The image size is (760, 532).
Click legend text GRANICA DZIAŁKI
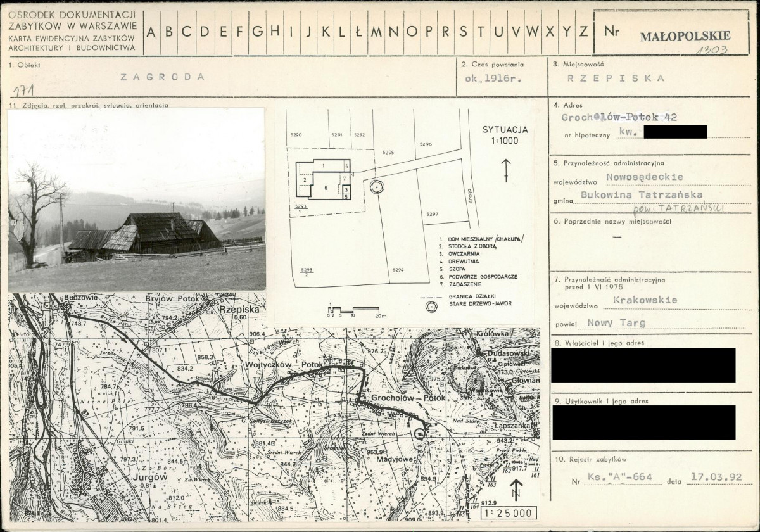pyautogui.click(x=471, y=296)
